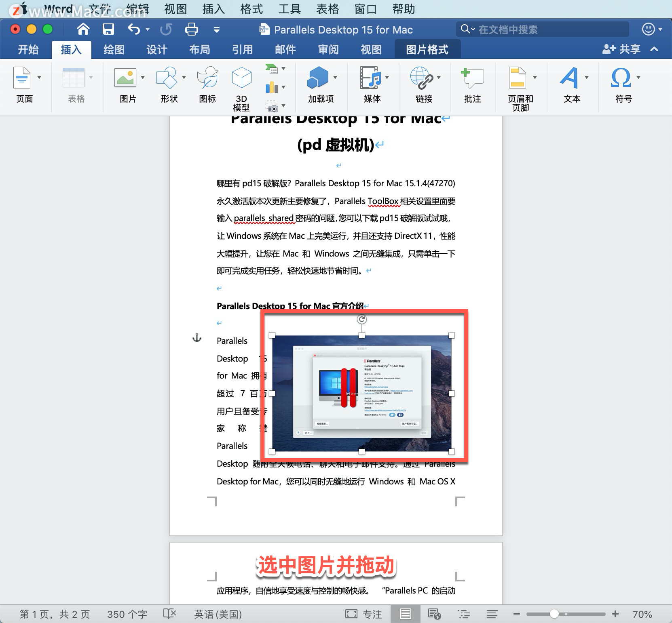This screenshot has width=672, height=623.
Task: Click the zoom out minus button
Action: click(x=516, y=614)
